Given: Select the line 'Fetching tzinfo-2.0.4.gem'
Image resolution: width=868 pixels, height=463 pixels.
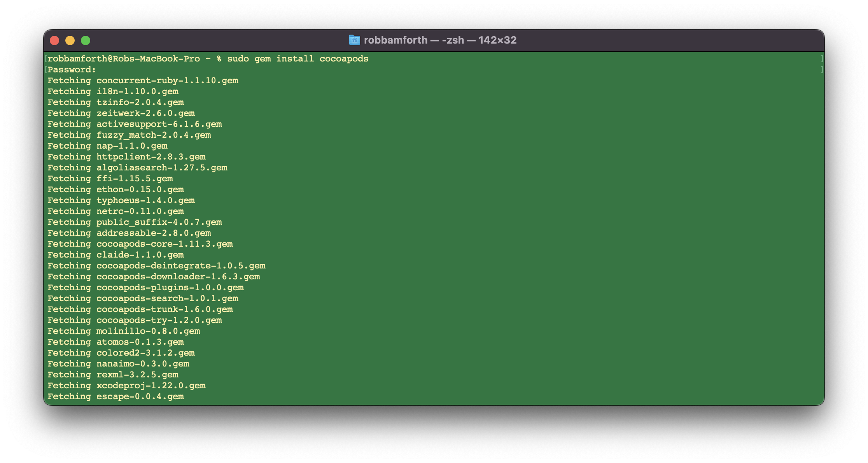Looking at the screenshot, I should pyautogui.click(x=115, y=102).
